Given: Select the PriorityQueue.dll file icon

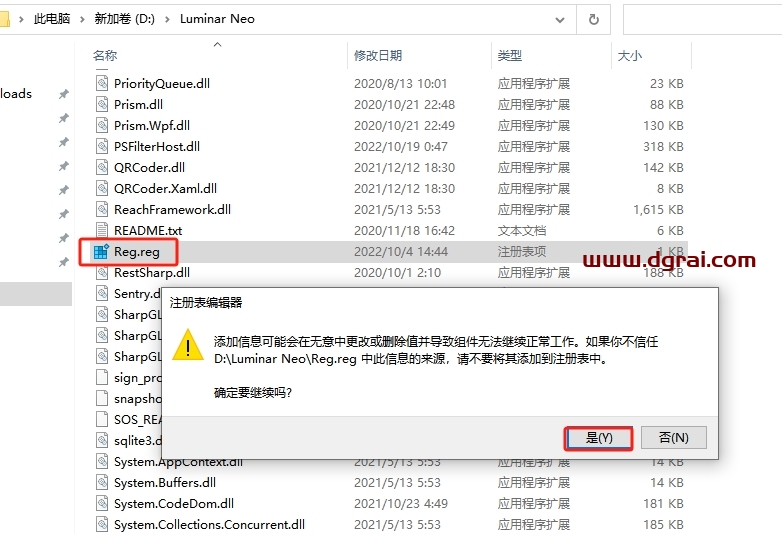Looking at the screenshot, I should 102,83.
